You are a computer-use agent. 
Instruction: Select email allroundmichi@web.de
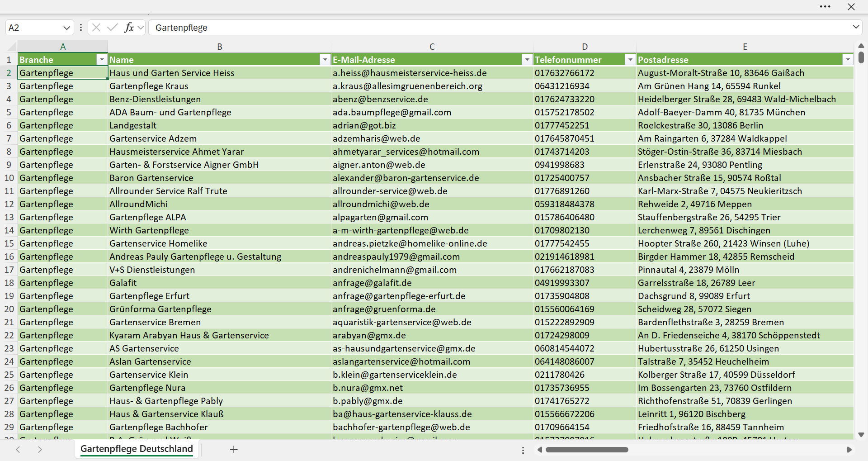432,204
